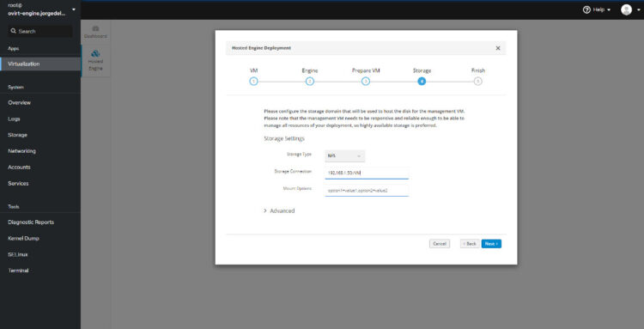Click the Mount Options input field
Viewport: 644px width, 329px height.
tap(367, 191)
